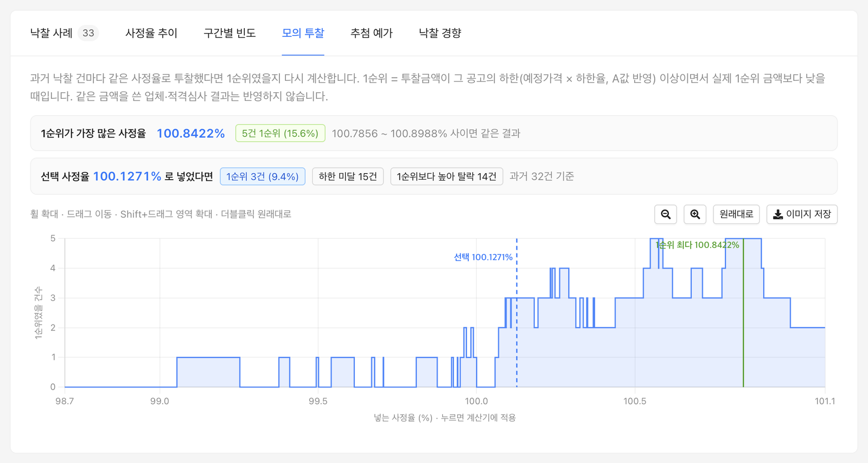Viewport: 868px width, 463px height.
Task: View the 낙찰 경향 tab
Action: pyautogui.click(x=440, y=33)
